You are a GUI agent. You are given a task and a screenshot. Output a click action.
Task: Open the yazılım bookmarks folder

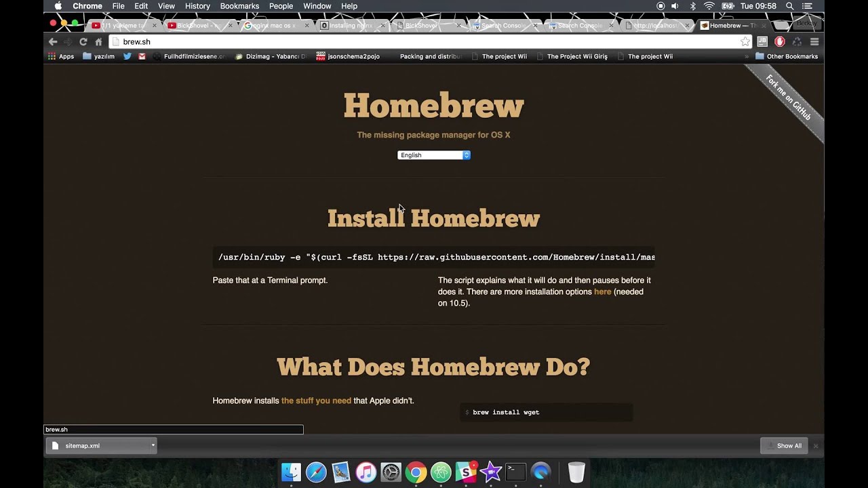tap(99, 56)
